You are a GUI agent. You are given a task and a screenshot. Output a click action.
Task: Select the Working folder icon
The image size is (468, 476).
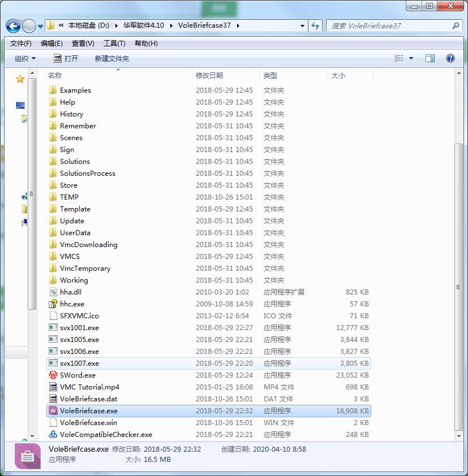click(x=53, y=280)
